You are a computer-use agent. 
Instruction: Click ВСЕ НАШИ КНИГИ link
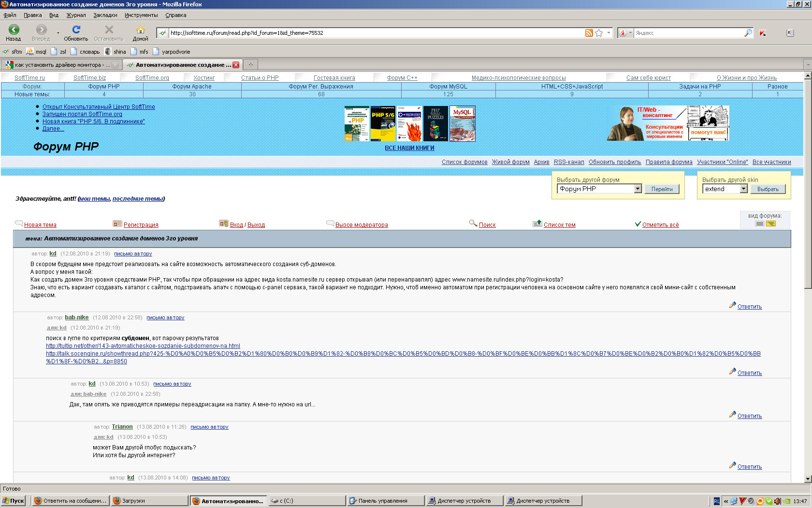409,148
